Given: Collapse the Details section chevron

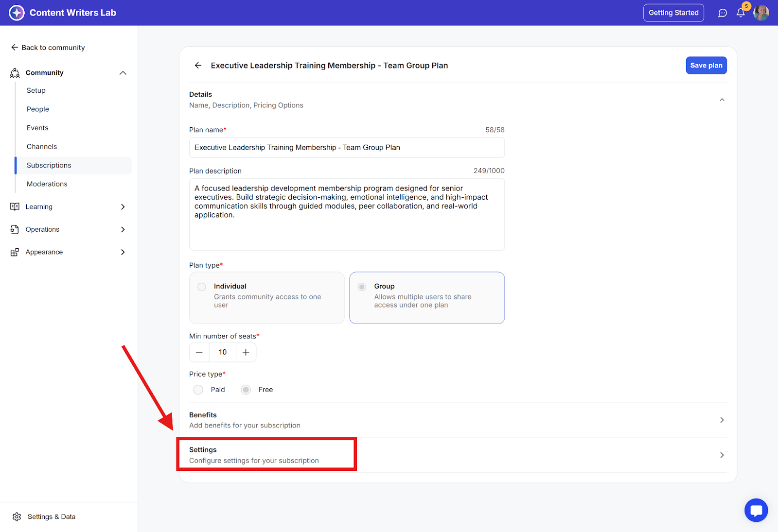Looking at the screenshot, I should click(x=722, y=100).
